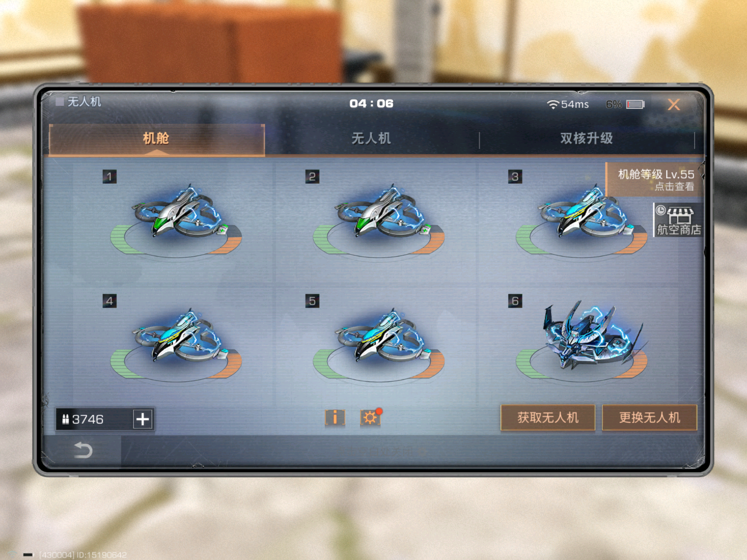Tap the back arrow icon
The image size is (747, 560).
83,450
